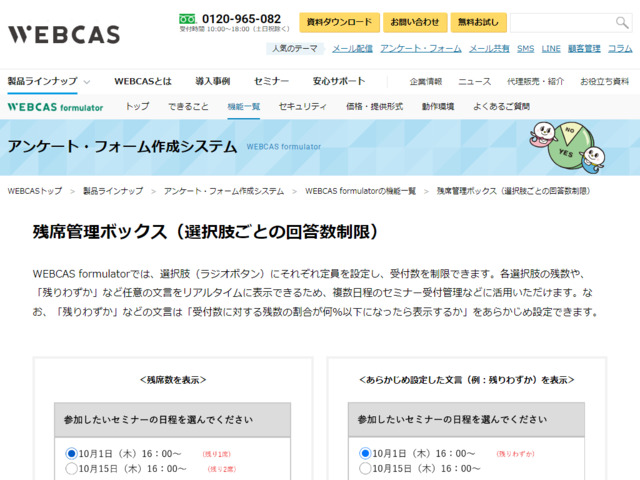Click the 無料お試し button
The width and height of the screenshot is (640, 480).
(478, 22)
